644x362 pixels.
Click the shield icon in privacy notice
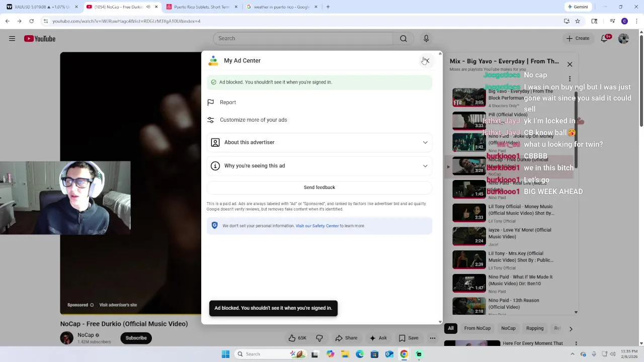[x=215, y=225]
